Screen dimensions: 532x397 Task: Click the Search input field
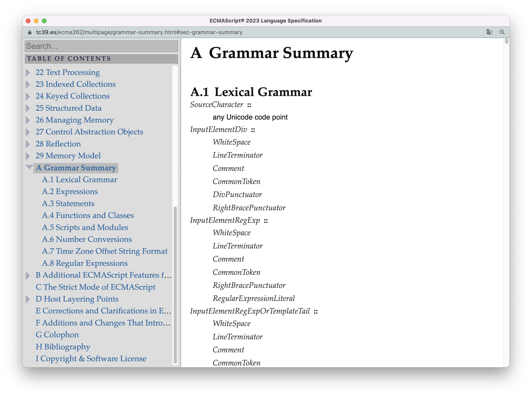pyautogui.click(x=101, y=46)
